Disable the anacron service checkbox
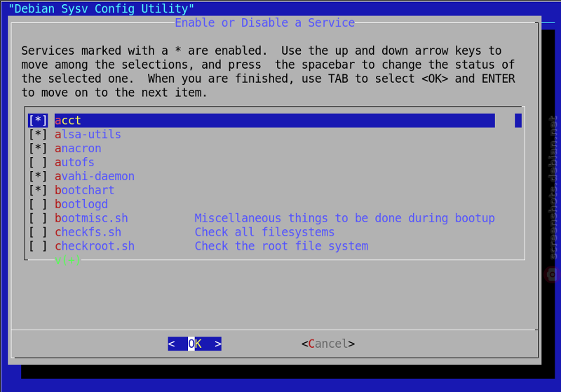 [38, 149]
